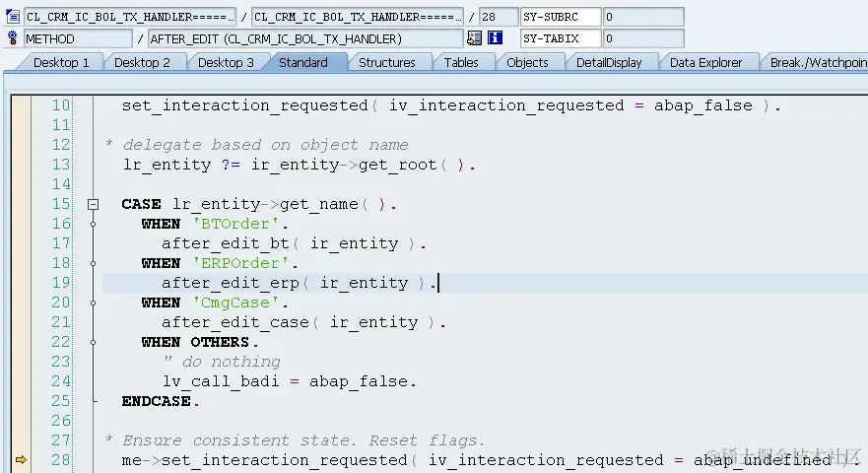Collapse the CASE block at line 15
Image resolution: width=868 pixels, height=473 pixels.
(x=93, y=204)
